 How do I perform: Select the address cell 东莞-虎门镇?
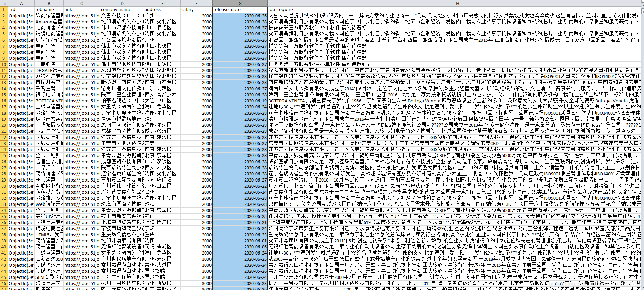[x=162, y=180]
